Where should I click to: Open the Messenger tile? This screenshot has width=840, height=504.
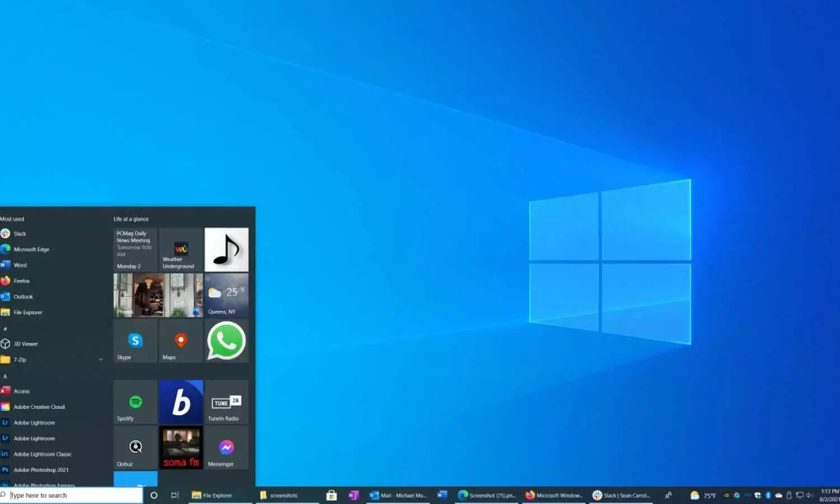[226, 447]
